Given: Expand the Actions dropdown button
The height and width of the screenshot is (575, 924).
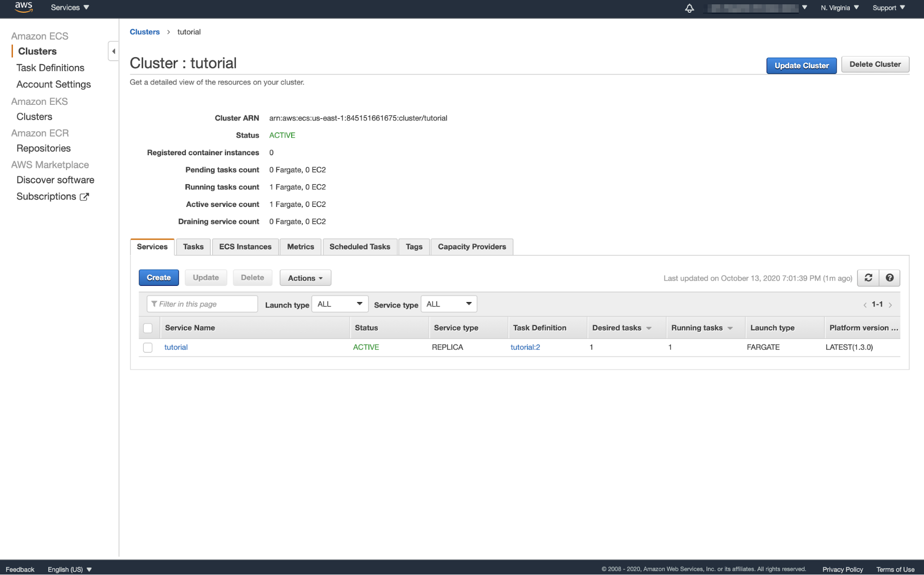Looking at the screenshot, I should (305, 278).
